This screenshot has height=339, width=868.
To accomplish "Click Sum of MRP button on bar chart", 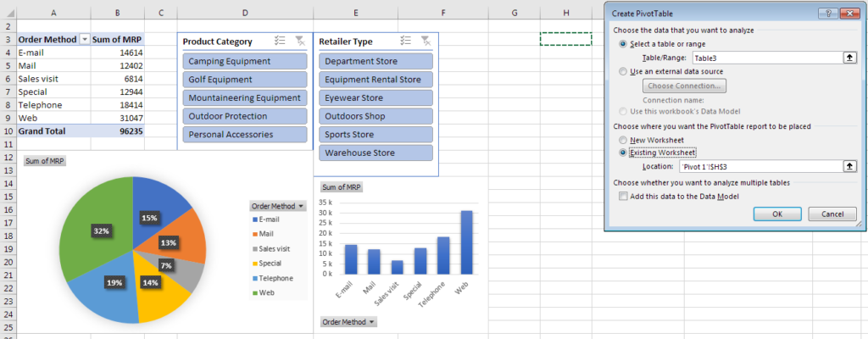I will pos(342,187).
